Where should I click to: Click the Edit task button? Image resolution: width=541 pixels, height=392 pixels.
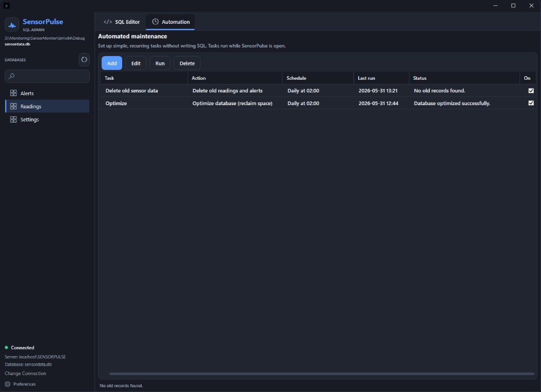[136, 63]
